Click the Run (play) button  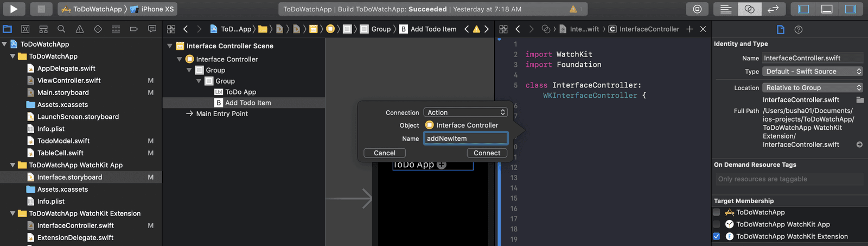14,9
